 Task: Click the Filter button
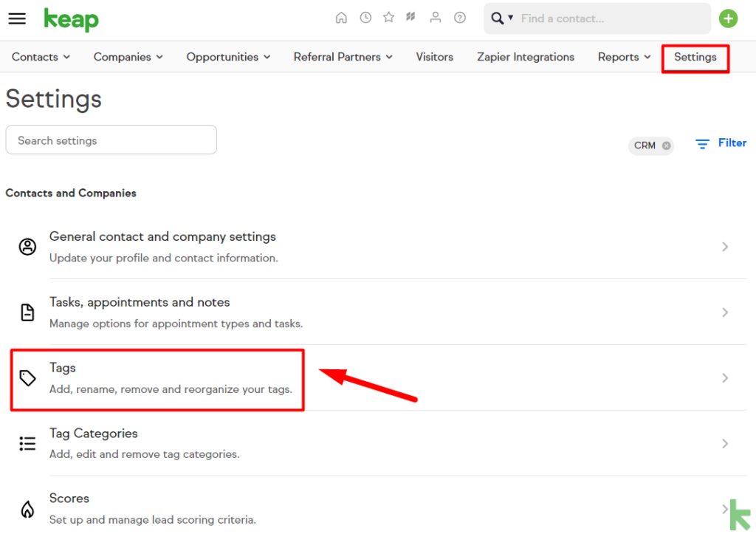[x=721, y=143]
